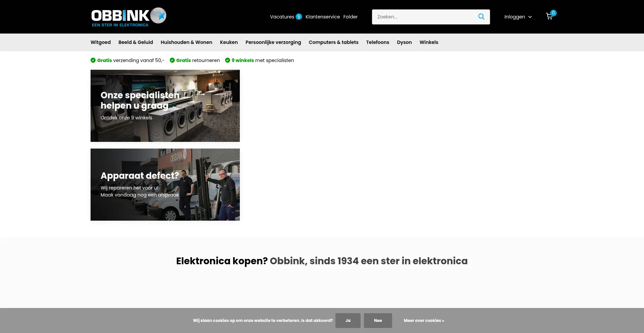
Task: Open the Beeld & Geluid menu
Action: 136,42
